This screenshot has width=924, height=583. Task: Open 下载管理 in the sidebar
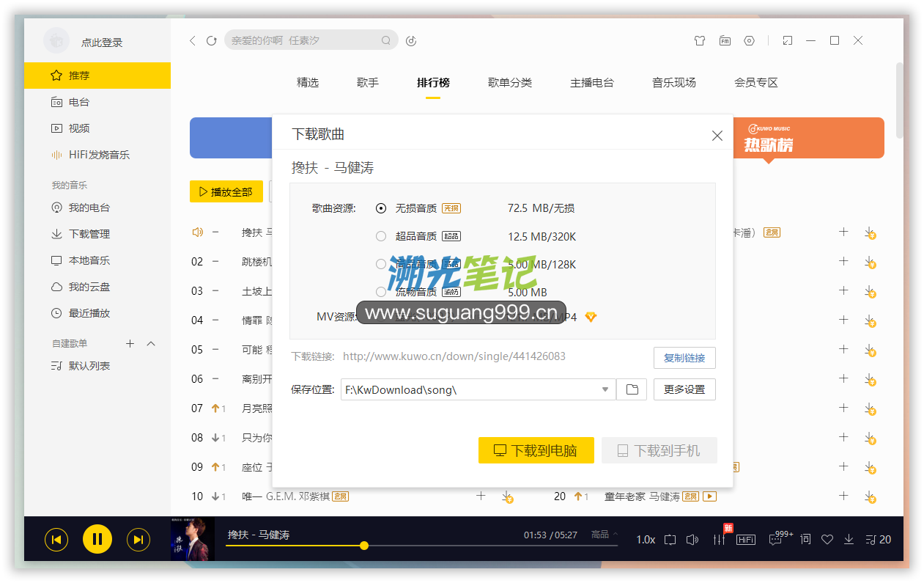[x=97, y=234]
